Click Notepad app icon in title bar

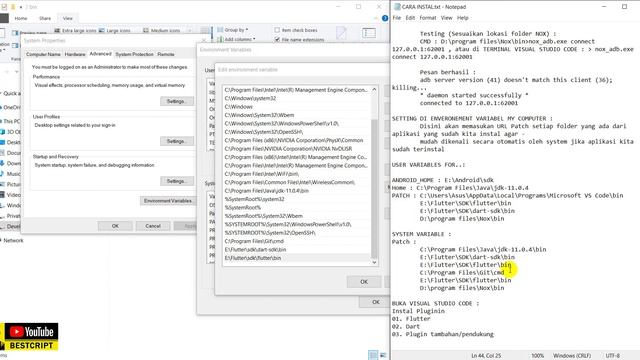click(397, 7)
